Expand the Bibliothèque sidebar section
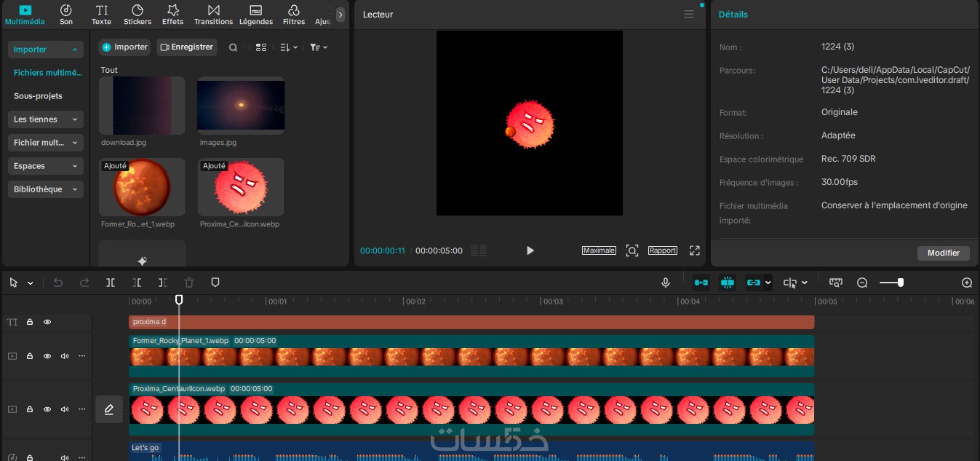Screen dimensions: 980x461 pyautogui.click(x=46, y=189)
